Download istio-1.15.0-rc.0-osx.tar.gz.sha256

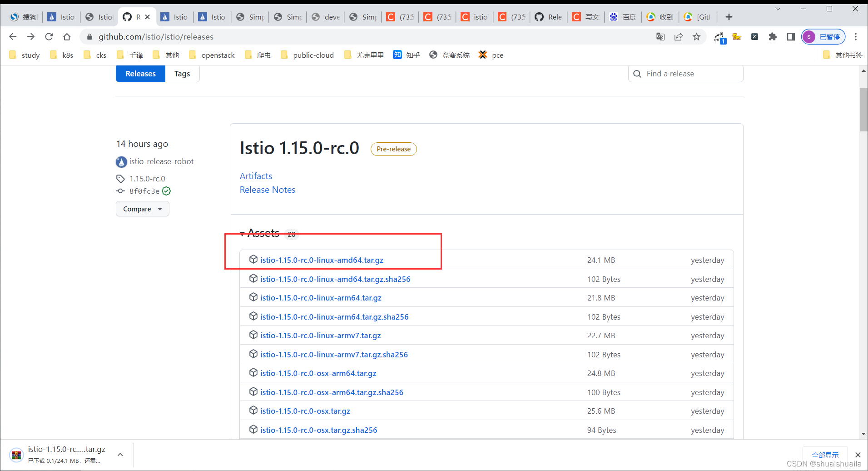318,430
